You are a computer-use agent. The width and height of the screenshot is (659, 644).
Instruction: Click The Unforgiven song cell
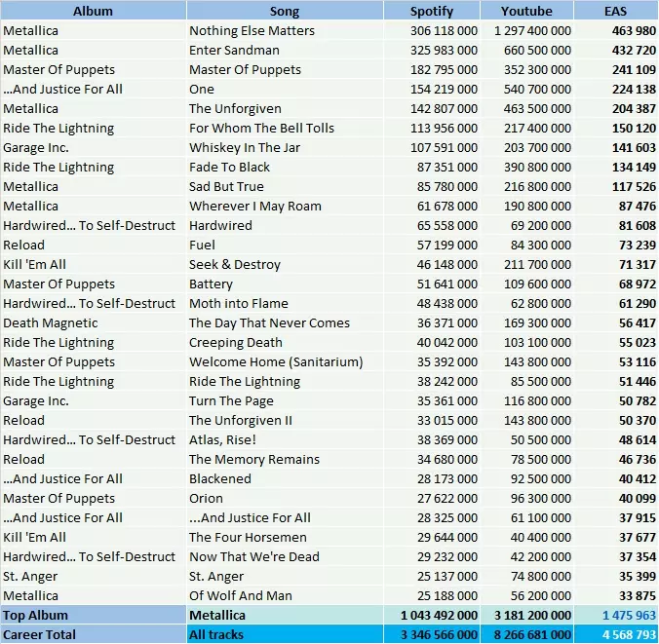point(285,108)
